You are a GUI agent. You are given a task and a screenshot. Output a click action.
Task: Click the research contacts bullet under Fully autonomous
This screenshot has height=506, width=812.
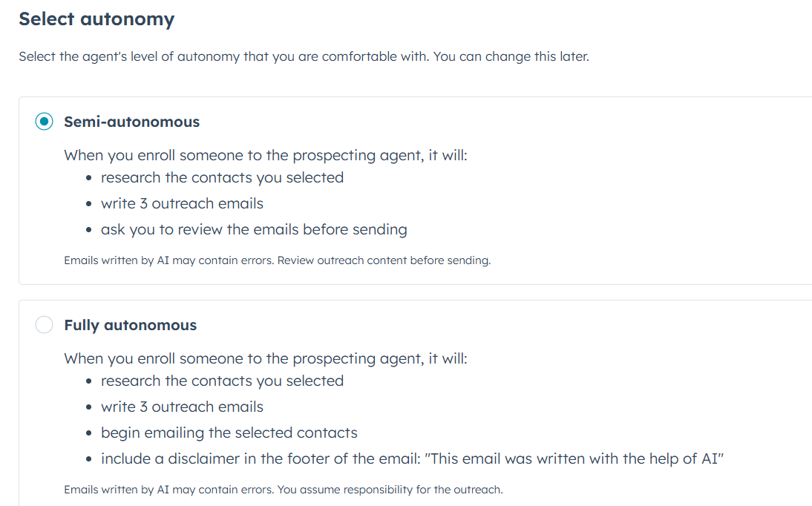click(222, 381)
